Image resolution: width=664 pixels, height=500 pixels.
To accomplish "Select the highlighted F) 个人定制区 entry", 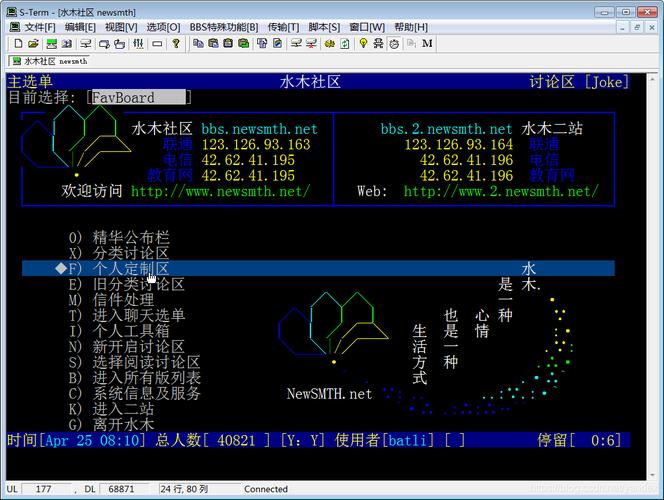I will [318, 268].
